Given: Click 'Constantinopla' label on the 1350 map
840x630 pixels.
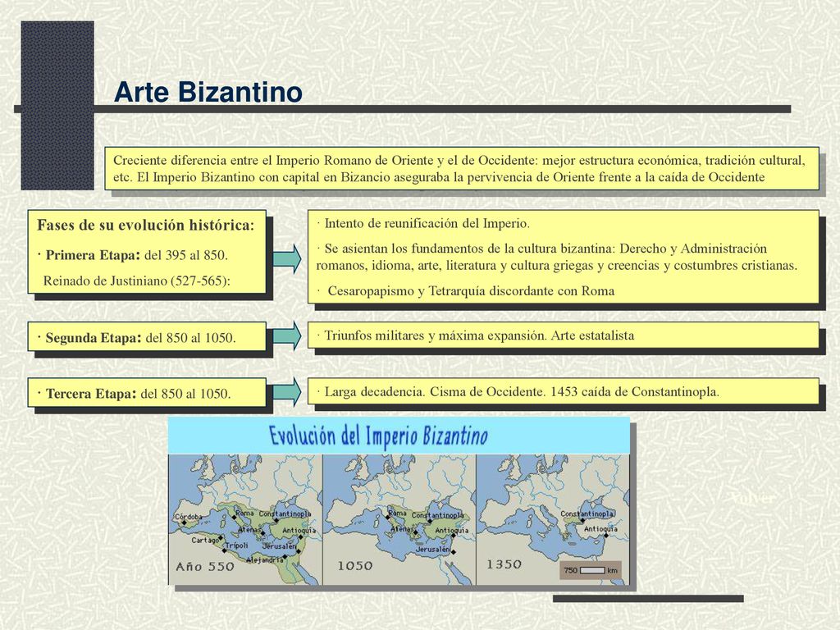Looking at the screenshot, I should tap(587, 514).
